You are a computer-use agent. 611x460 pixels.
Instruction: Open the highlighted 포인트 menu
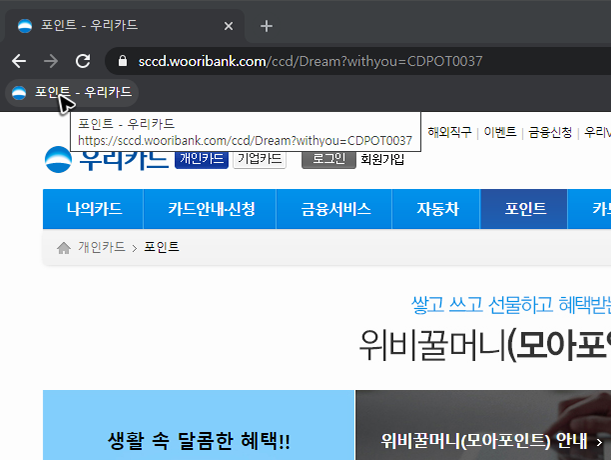click(x=524, y=209)
